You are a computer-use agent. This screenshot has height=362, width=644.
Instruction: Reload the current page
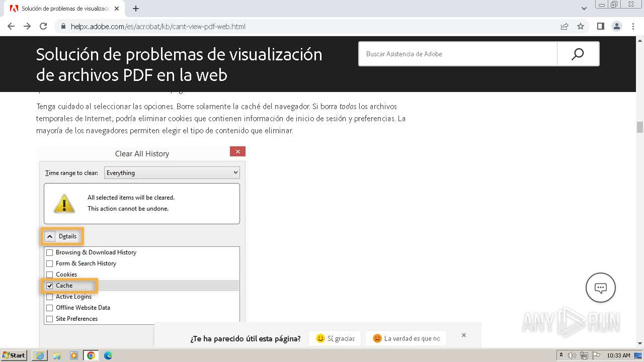pos(43,26)
